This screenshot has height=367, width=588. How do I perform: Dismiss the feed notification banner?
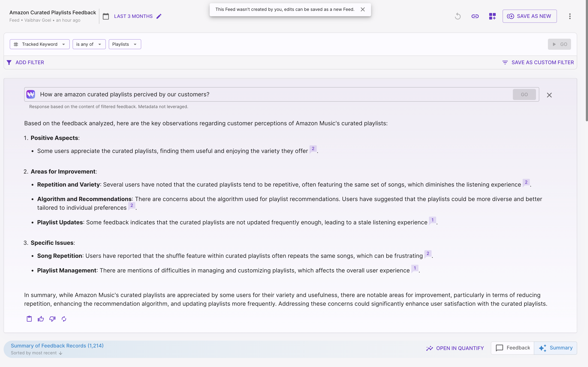(362, 9)
